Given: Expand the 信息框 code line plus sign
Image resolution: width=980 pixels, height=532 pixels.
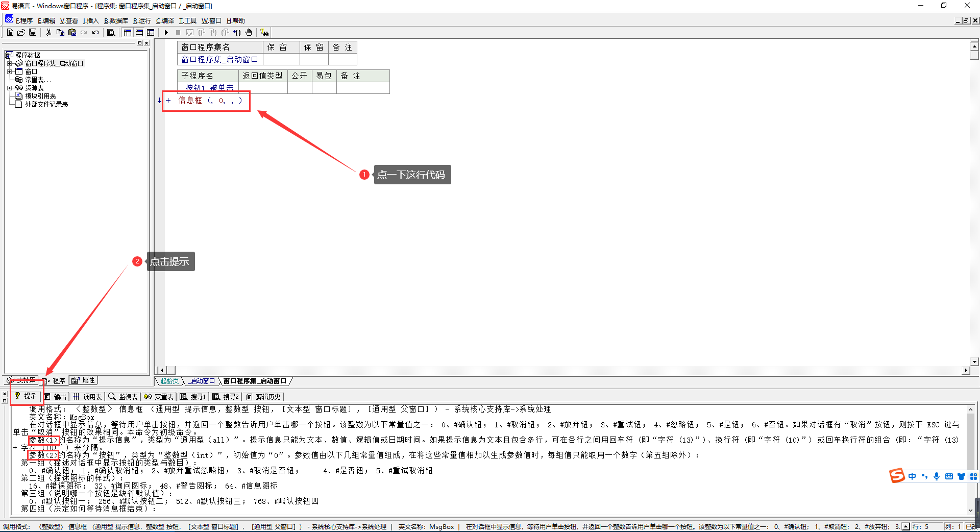Looking at the screenshot, I should click(168, 101).
